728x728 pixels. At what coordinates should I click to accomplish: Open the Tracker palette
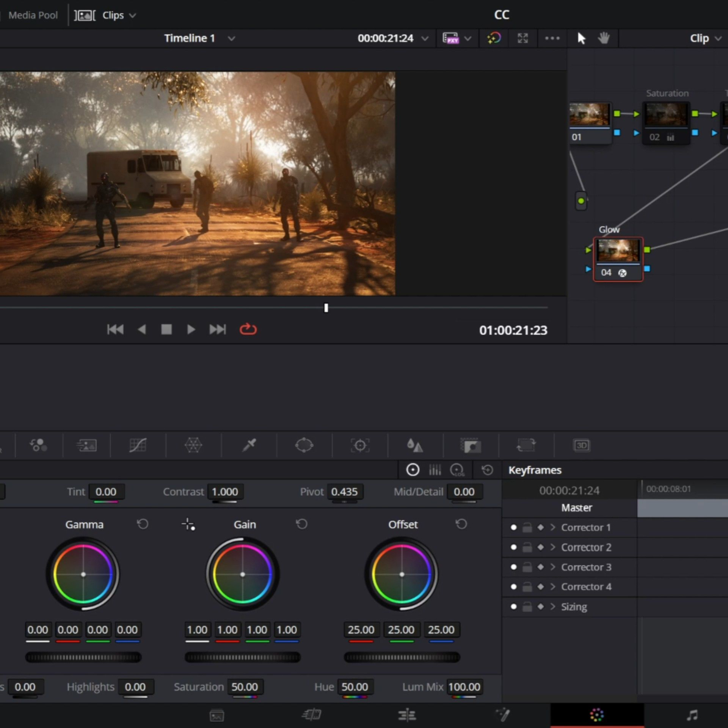coord(360,445)
